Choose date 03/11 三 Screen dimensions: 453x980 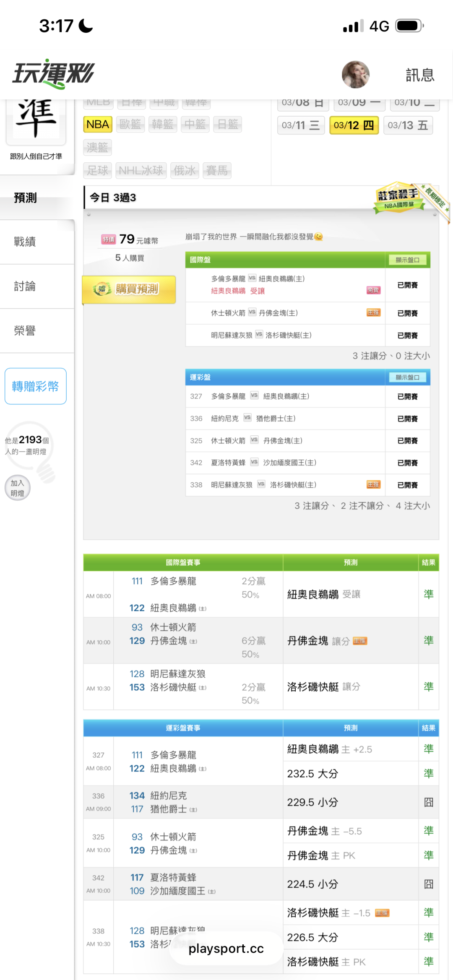click(x=301, y=125)
